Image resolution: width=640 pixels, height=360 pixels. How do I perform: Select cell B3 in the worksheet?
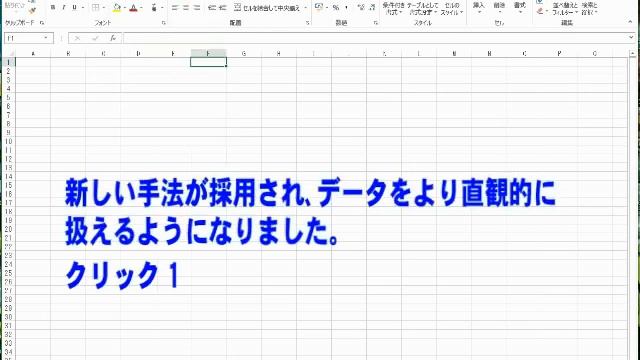point(68,80)
